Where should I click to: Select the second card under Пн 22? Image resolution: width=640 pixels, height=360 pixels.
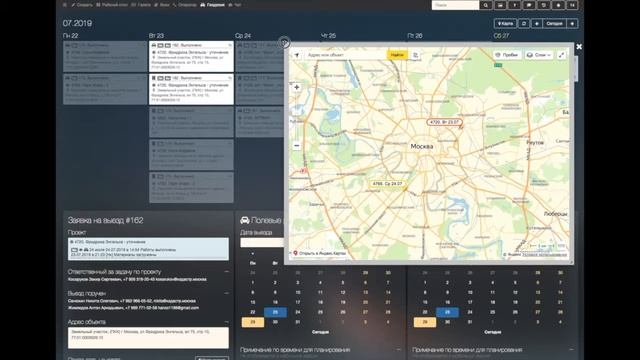[x=105, y=89]
